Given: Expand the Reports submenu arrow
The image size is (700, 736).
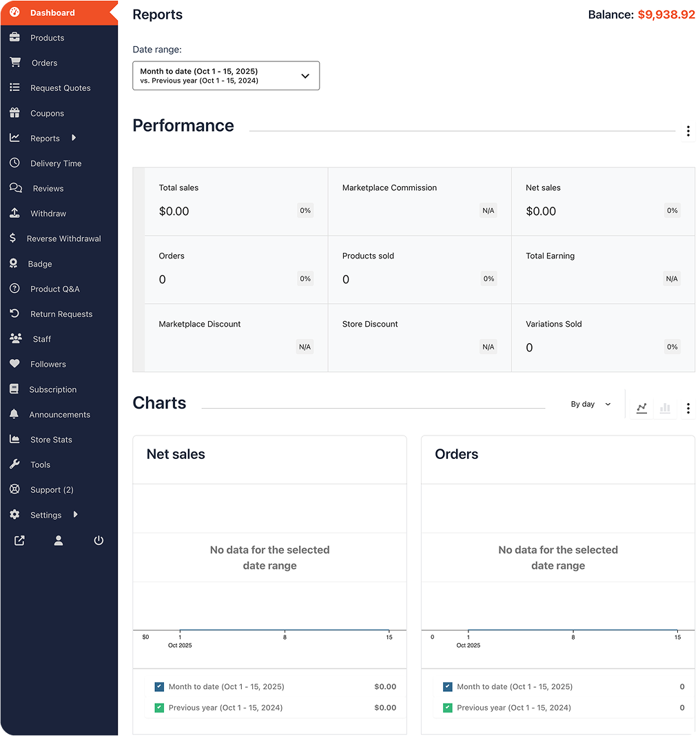Looking at the screenshot, I should 74,138.
